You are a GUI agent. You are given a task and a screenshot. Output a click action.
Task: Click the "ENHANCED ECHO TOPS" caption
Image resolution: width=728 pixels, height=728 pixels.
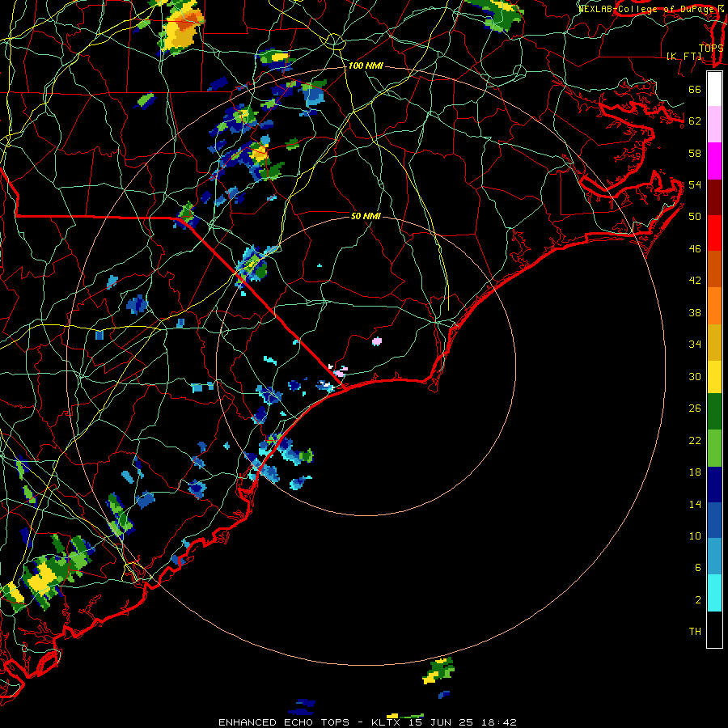(x=284, y=722)
